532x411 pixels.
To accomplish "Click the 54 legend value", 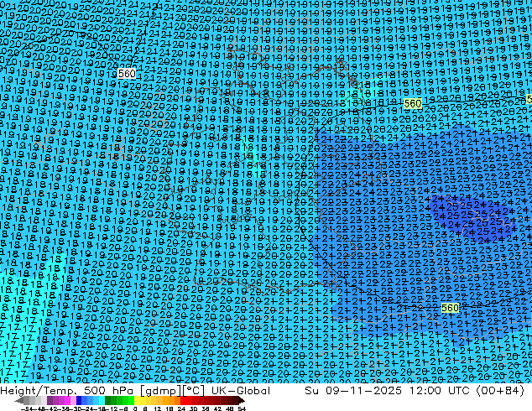I will (x=242, y=408).
